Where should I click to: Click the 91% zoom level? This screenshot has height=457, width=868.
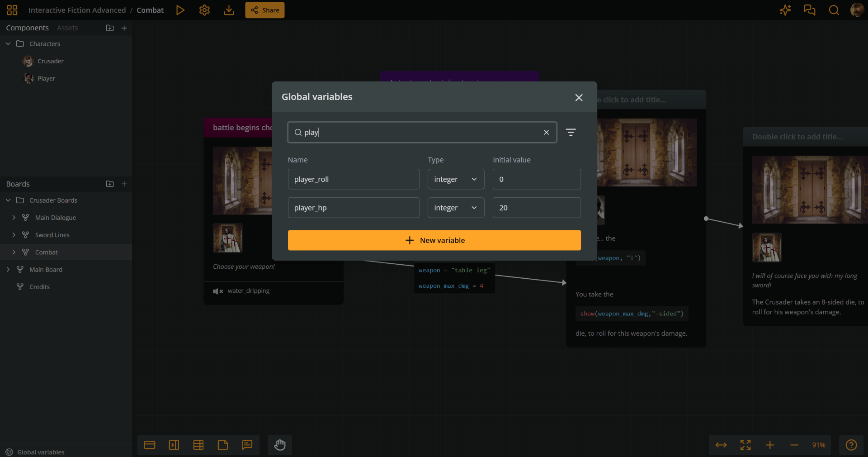(x=819, y=445)
